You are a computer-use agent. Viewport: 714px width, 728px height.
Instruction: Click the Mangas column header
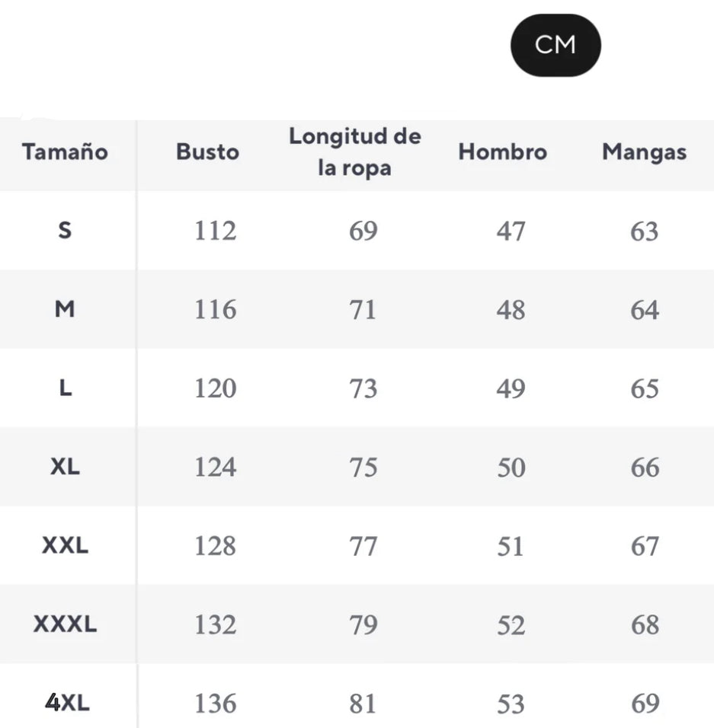pyautogui.click(x=644, y=152)
